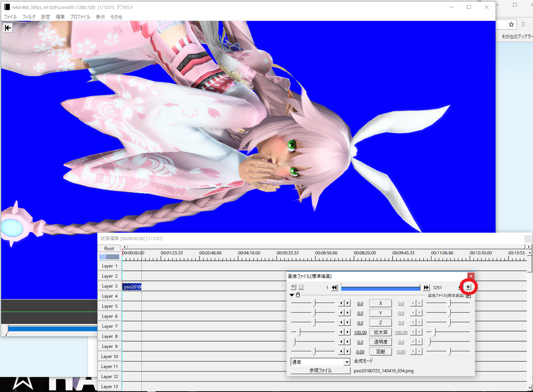Jump to the object's last frame
Image resolution: width=533 pixels, height=392 pixels.
[426, 287]
